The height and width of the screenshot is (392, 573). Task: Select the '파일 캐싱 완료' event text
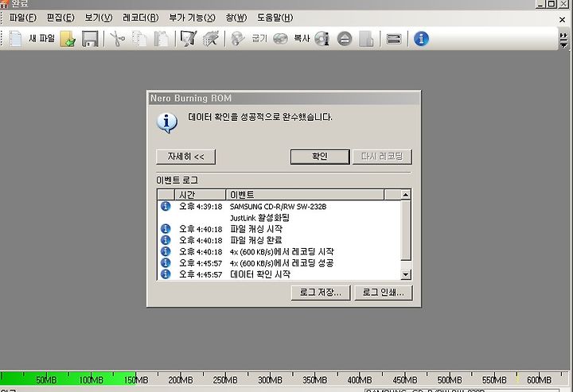256,241
